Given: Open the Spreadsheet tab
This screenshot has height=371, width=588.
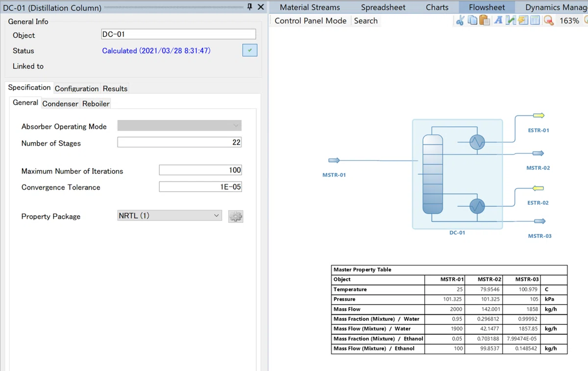Looking at the screenshot, I should [x=383, y=7].
